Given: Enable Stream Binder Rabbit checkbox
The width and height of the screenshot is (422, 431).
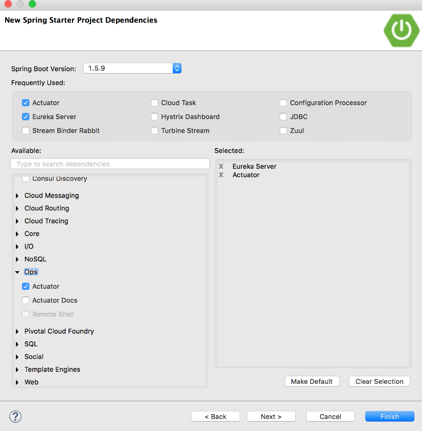Looking at the screenshot, I should [26, 131].
